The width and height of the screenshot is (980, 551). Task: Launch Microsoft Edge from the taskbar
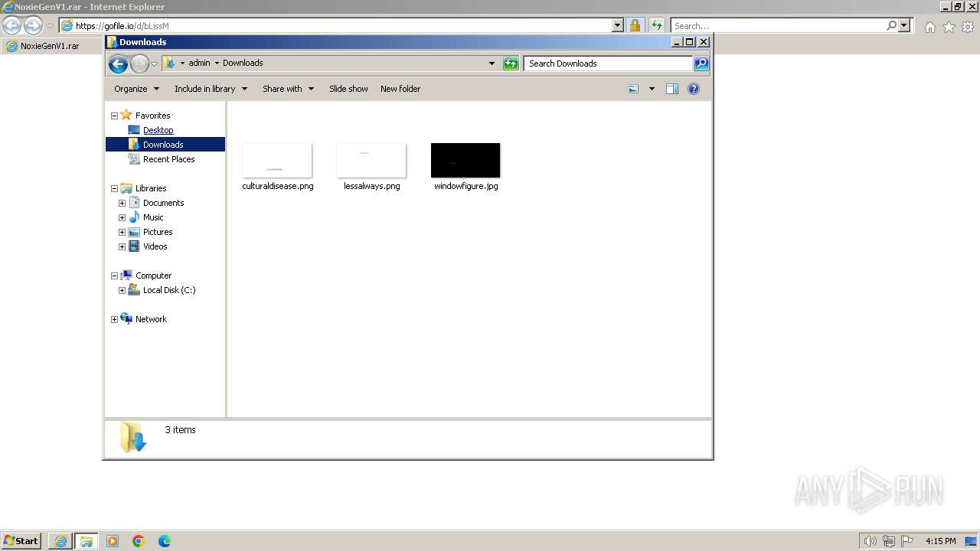[165, 541]
